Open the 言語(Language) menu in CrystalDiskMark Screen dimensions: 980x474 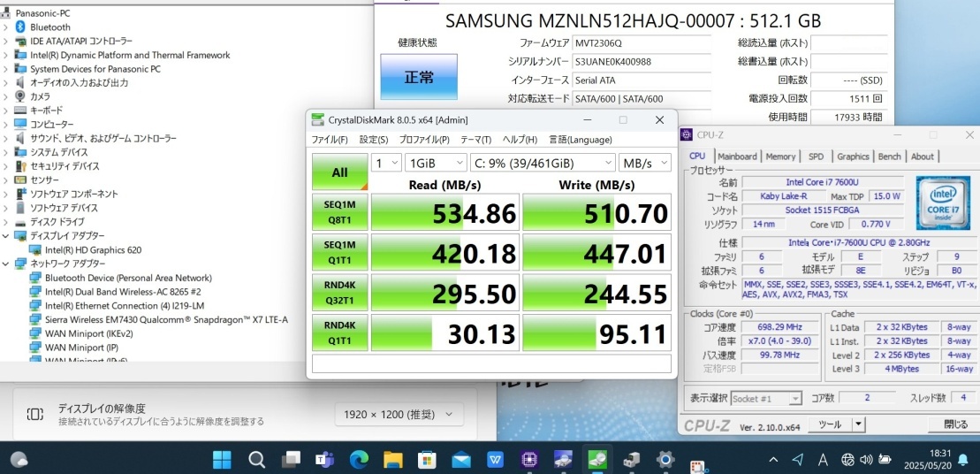[581, 140]
